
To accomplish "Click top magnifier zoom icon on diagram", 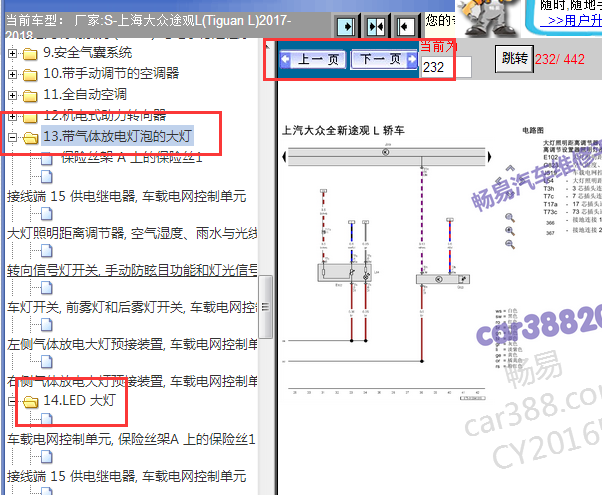I will point(510,218).
